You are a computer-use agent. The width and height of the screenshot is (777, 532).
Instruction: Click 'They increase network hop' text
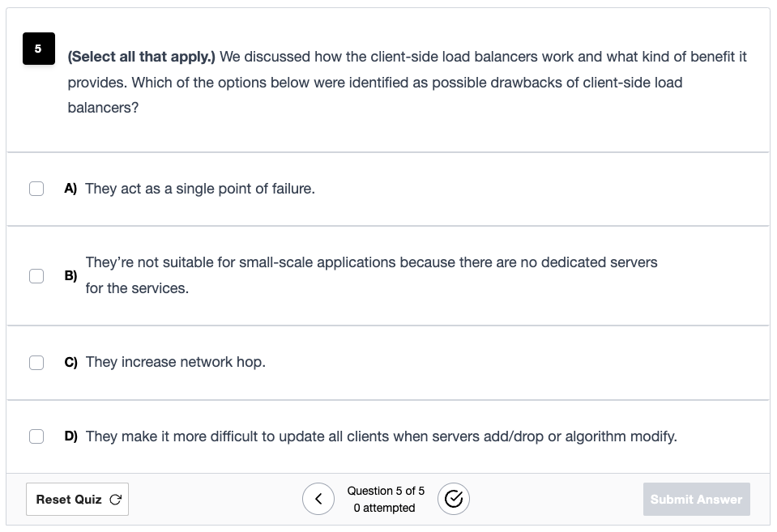176,362
